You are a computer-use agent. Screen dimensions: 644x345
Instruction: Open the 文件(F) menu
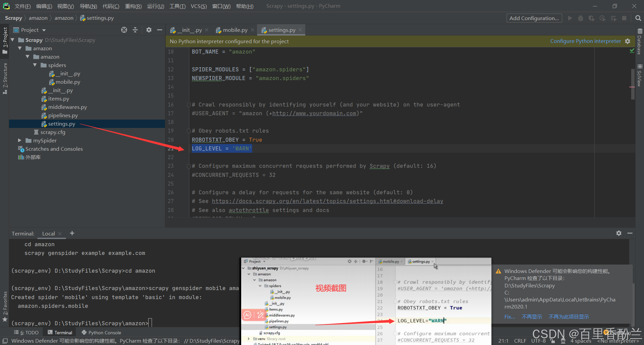point(22,6)
